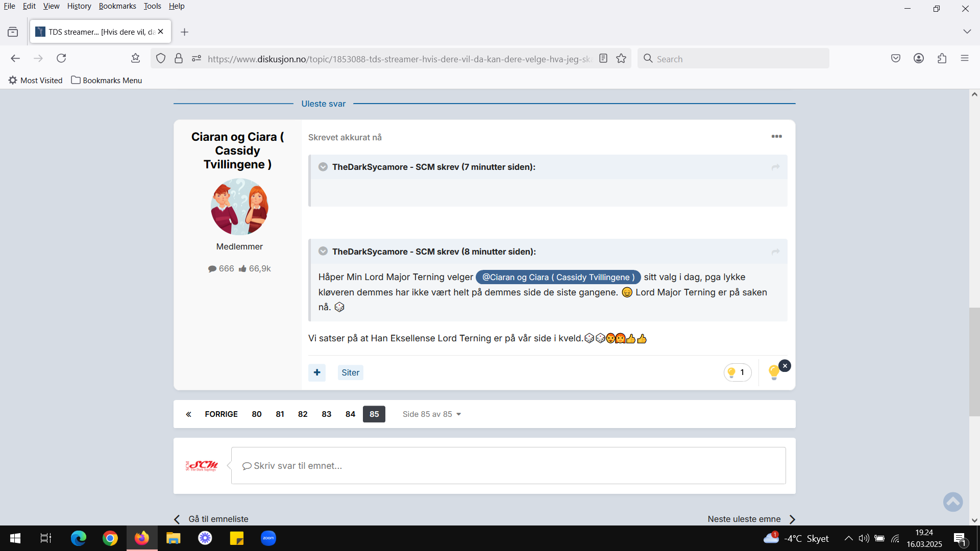The height and width of the screenshot is (551, 980).
Task: Jump to quoted post via first share arrow
Action: [x=775, y=167]
